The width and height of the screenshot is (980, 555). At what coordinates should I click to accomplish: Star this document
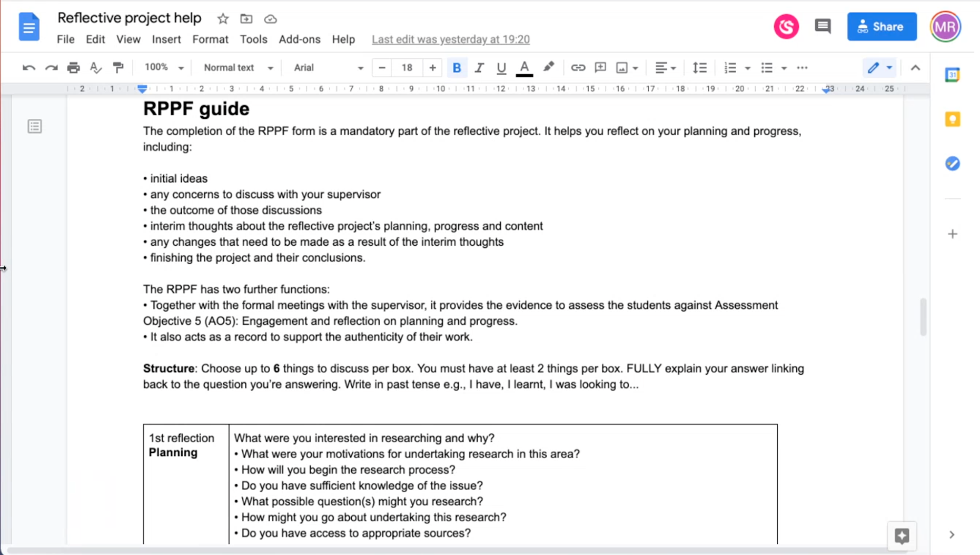click(x=223, y=19)
